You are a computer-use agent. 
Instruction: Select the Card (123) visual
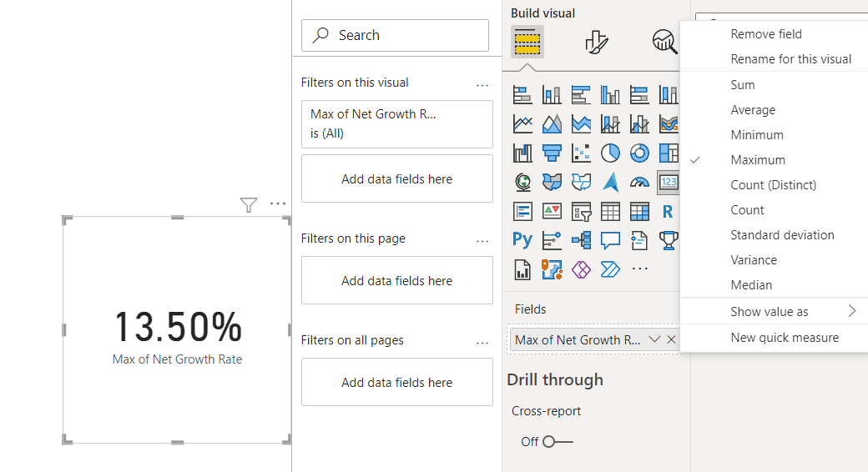tap(669, 182)
